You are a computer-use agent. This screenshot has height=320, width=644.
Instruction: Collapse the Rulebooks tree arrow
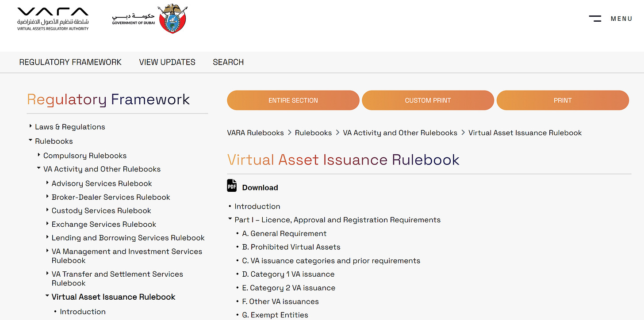pyautogui.click(x=31, y=141)
